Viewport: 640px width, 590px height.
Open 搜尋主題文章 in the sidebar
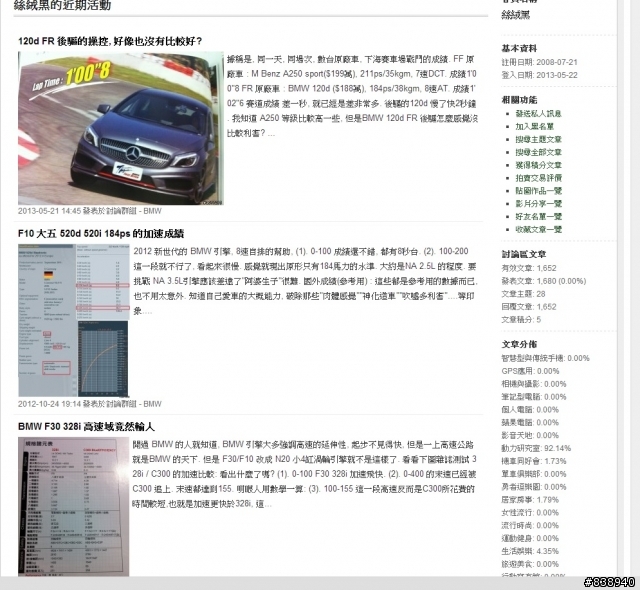pyautogui.click(x=538, y=139)
